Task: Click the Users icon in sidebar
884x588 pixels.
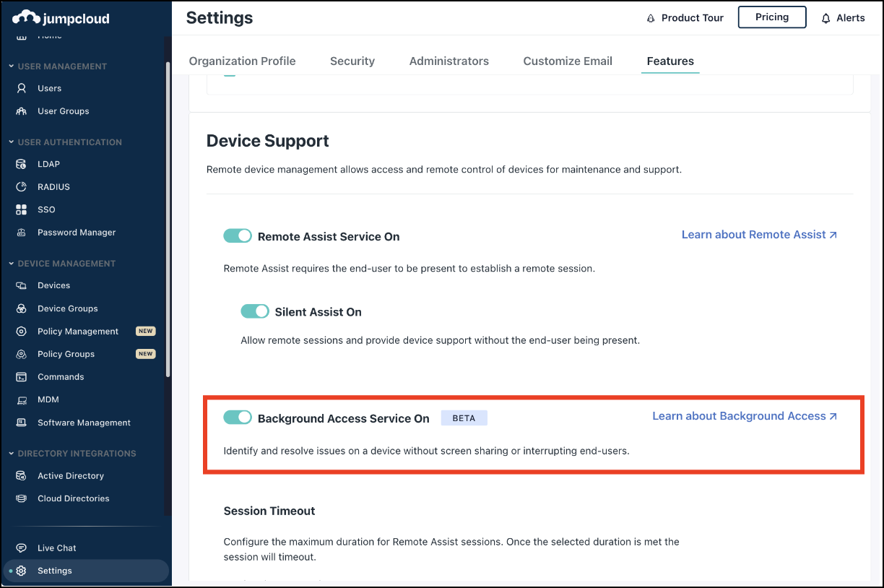Action: (x=22, y=88)
